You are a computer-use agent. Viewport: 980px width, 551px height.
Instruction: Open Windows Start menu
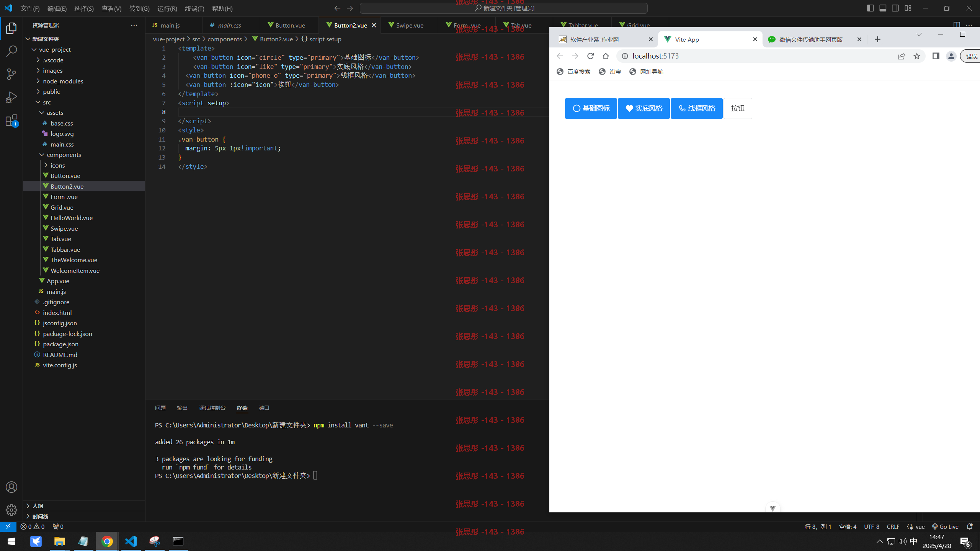tap(11, 541)
